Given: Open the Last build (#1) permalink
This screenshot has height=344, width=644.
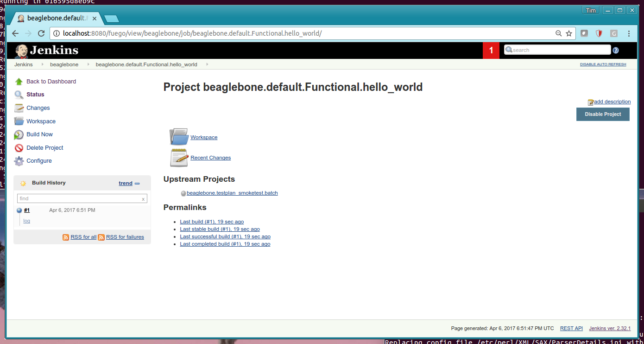Looking at the screenshot, I should coord(212,222).
